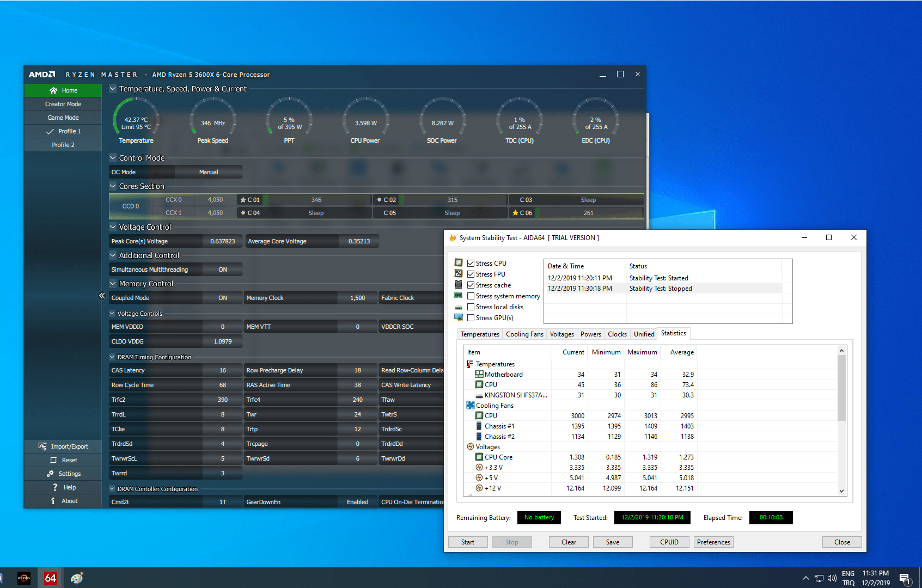Switch to the Voltages tab
This screenshot has height=588, width=922.
coord(561,334)
